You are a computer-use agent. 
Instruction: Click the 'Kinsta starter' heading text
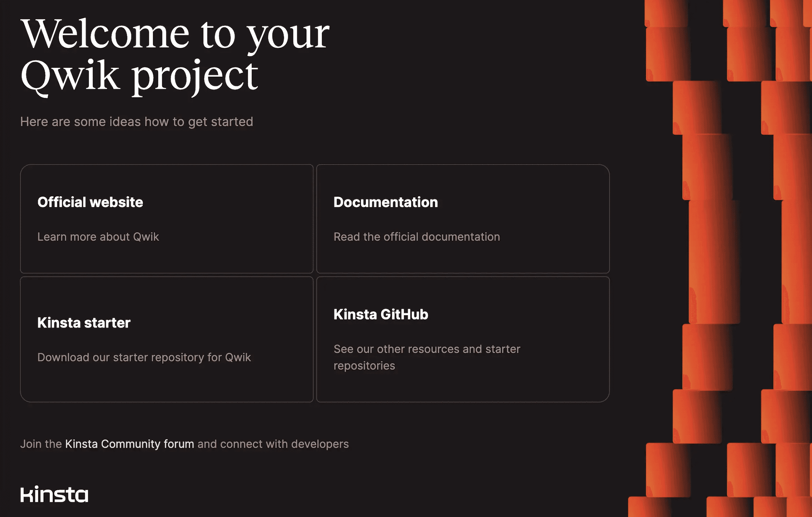(84, 323)
